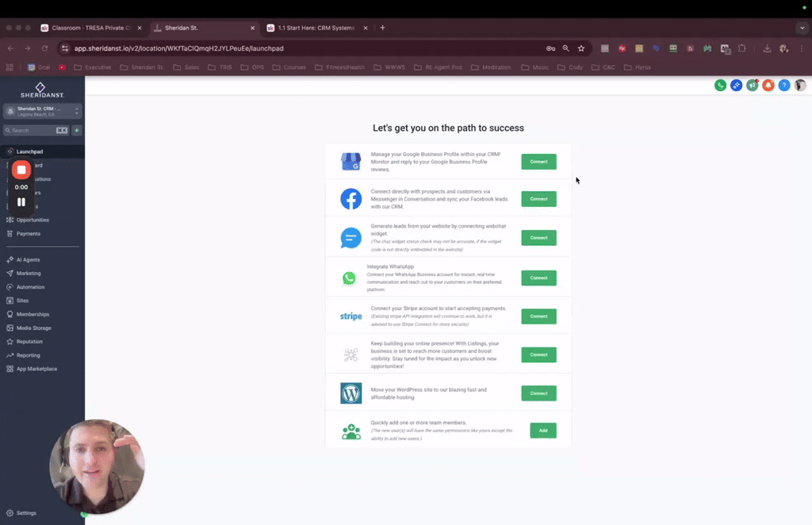
Task: Bookmark this page with star icon
Action: coord(581,48)
